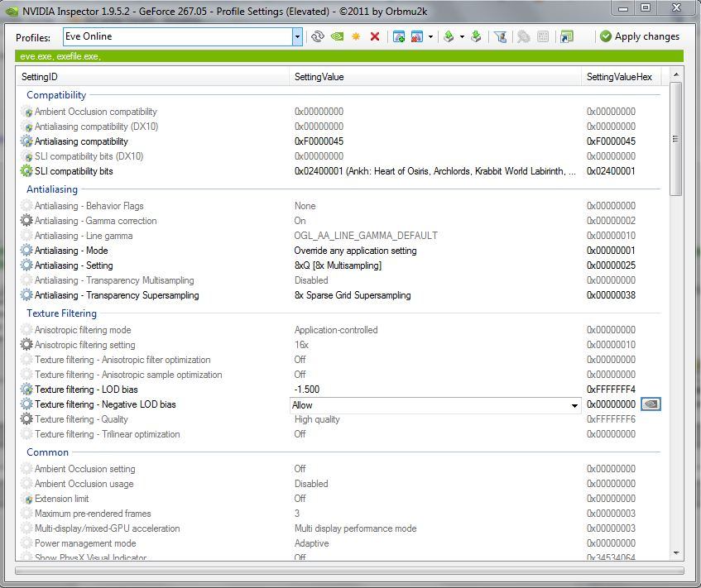Screen dimensions: 701x588
Task: Click the gear icon for Antialiasing compatibility
Action: [26, 141]
